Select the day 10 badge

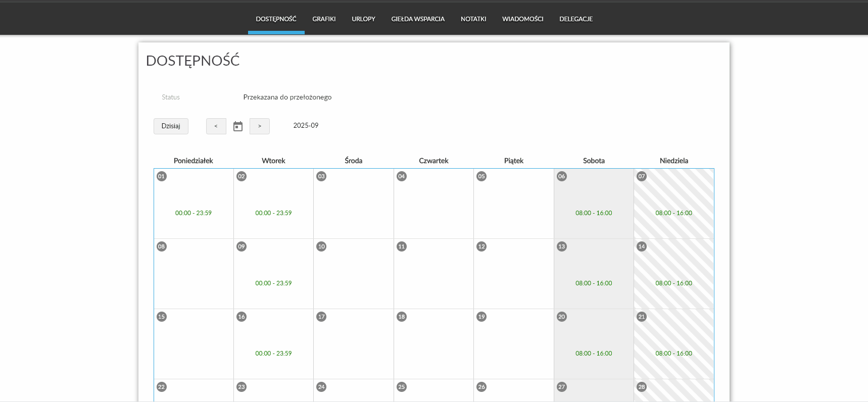321,246
